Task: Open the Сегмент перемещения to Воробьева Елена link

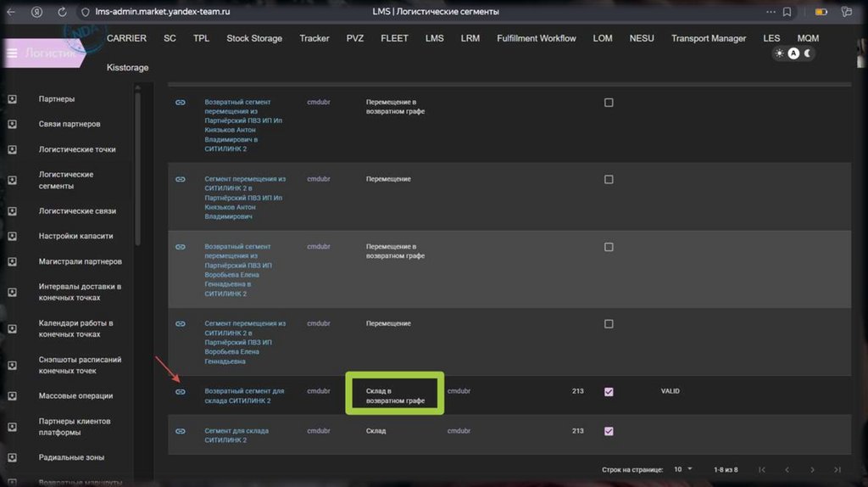Action: click(245, 343)
